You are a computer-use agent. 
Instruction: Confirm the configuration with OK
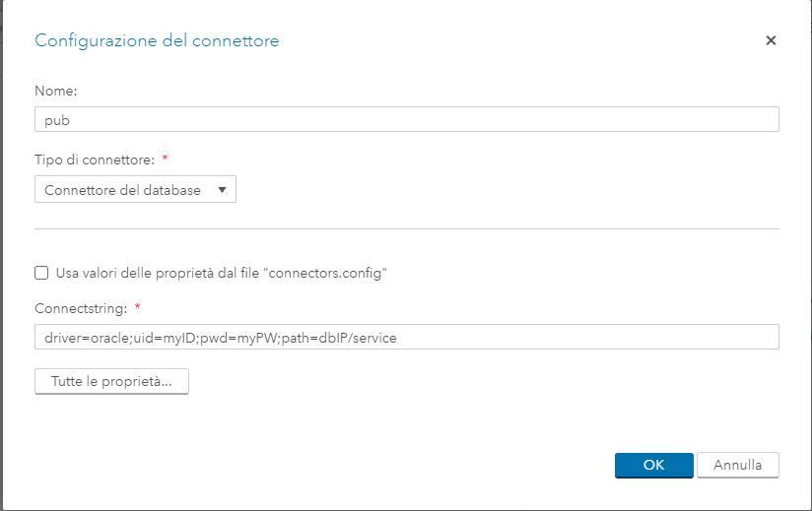(653, 465)
